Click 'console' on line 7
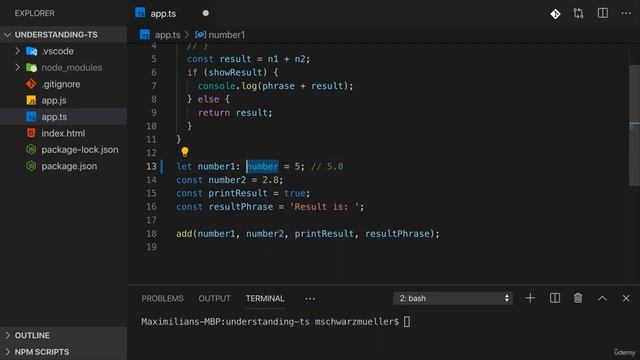Image resolution: width=640 pixels, height=360 pixels. coord(217,86)
